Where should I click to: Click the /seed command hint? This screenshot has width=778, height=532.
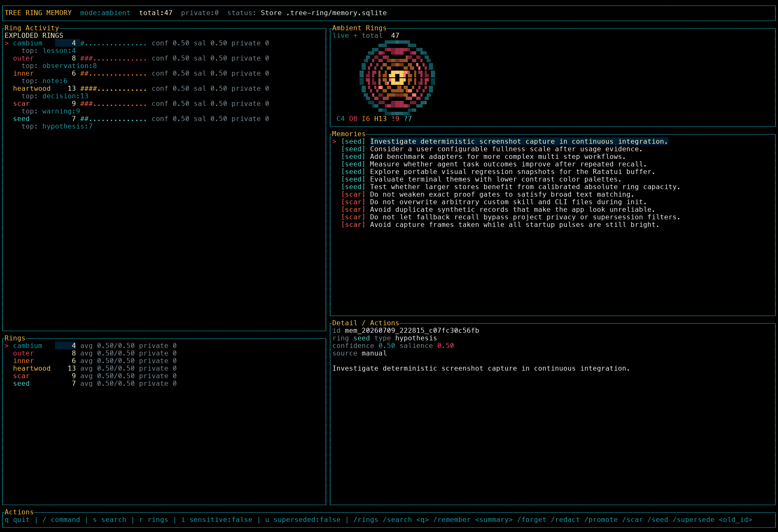658,520
